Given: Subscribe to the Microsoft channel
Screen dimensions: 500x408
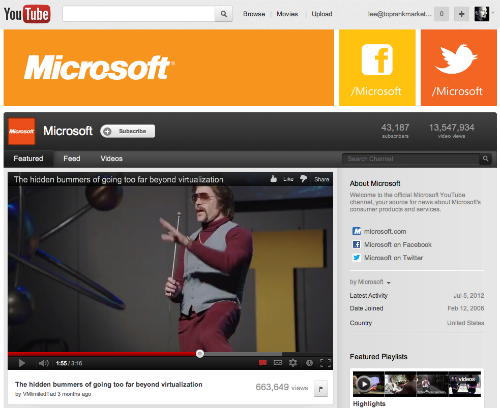Looking at the screenshot, I should pos(128,131).
